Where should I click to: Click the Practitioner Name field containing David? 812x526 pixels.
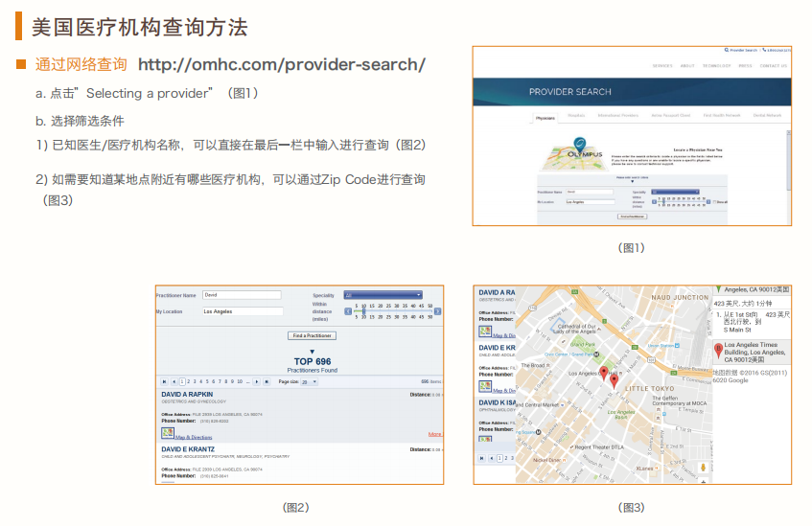241,295
